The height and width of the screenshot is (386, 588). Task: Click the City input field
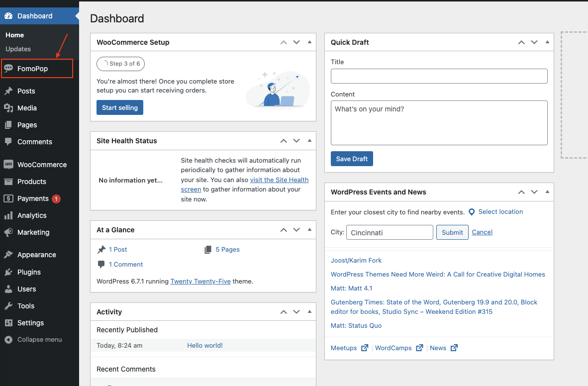point(390,232)
